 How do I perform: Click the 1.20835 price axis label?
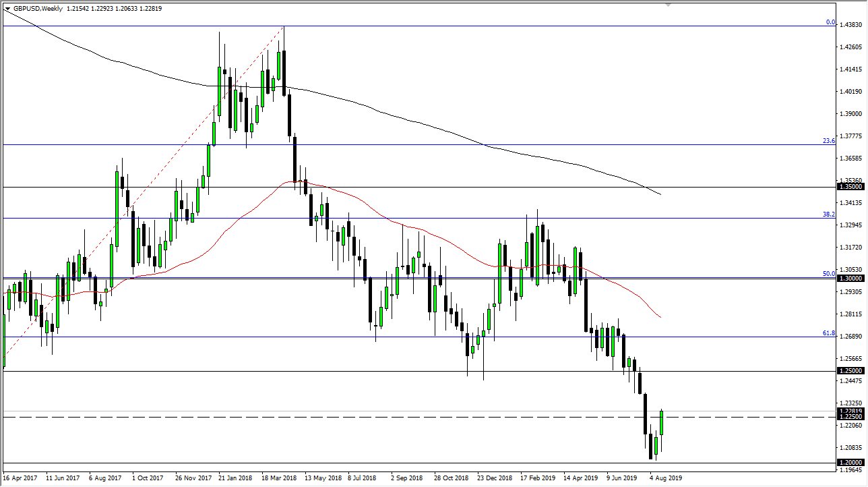[852, 448]
